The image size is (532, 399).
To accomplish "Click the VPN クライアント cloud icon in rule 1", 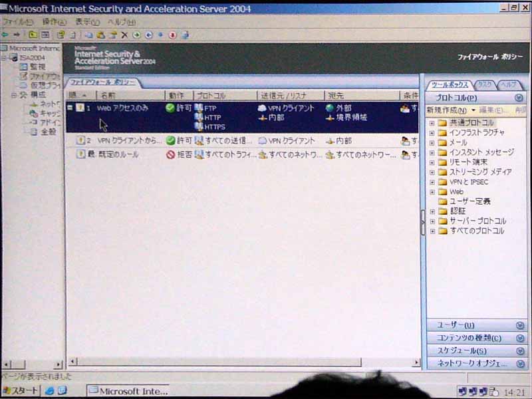I will click(262, 108).
